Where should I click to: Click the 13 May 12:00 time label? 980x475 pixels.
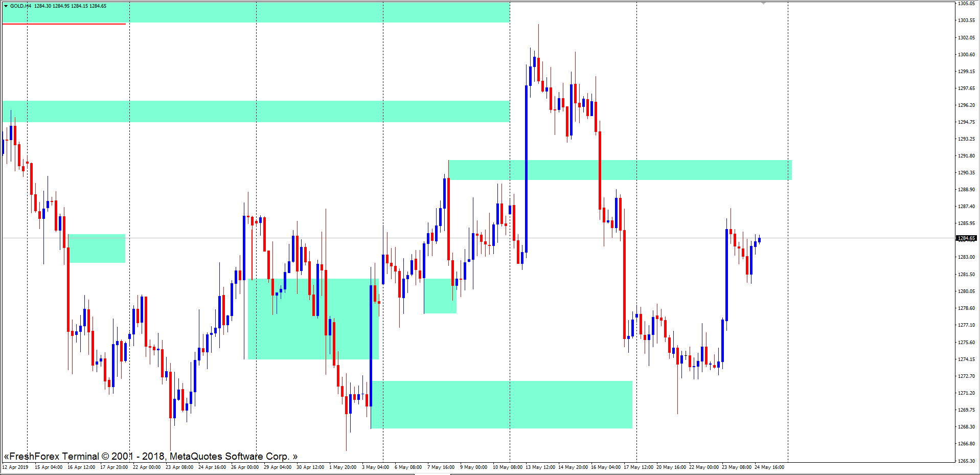(540, 467)
